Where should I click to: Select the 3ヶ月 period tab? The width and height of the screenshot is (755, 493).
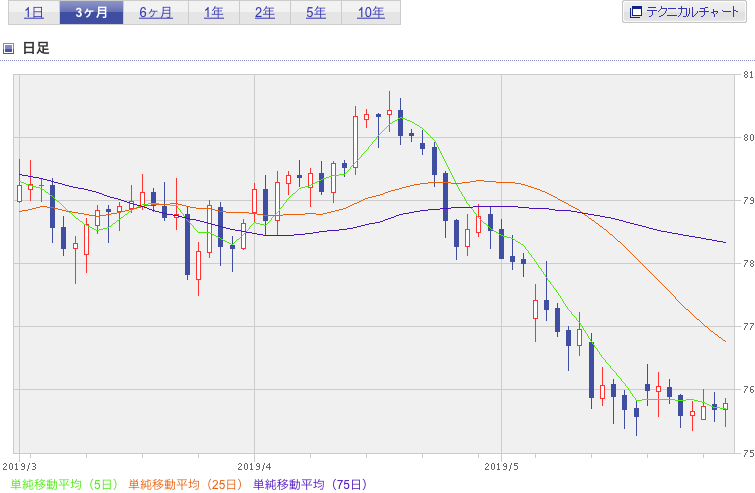pos(91,12)
